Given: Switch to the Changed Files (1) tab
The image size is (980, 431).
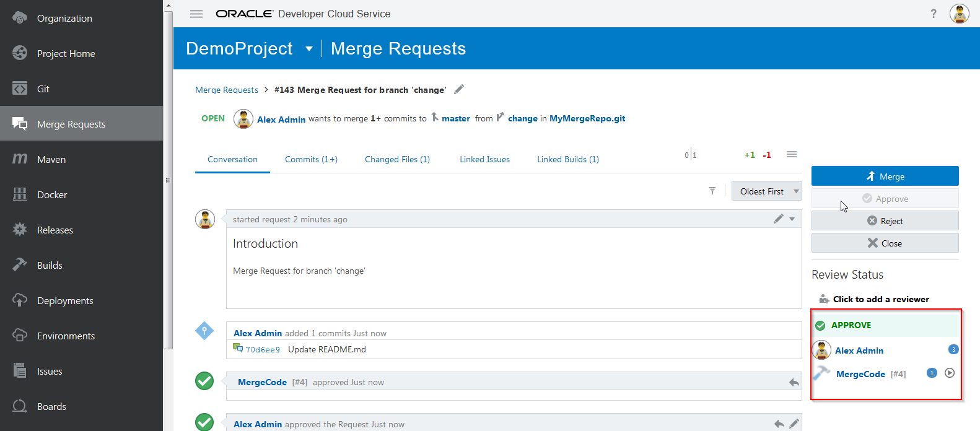Looking at the screenshot, I should click(x=397, y=159).
